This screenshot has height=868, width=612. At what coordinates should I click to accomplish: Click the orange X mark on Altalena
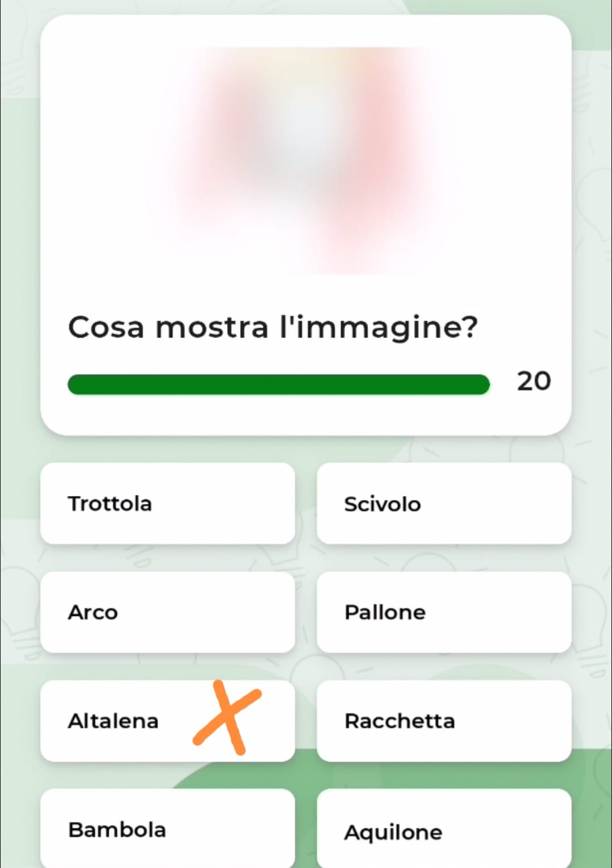pos(227,718)
